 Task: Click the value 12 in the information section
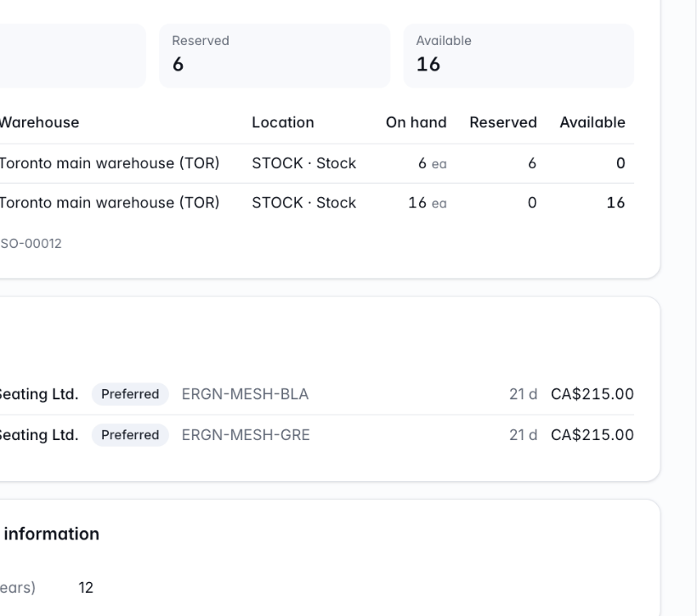(x=86, y=588)
